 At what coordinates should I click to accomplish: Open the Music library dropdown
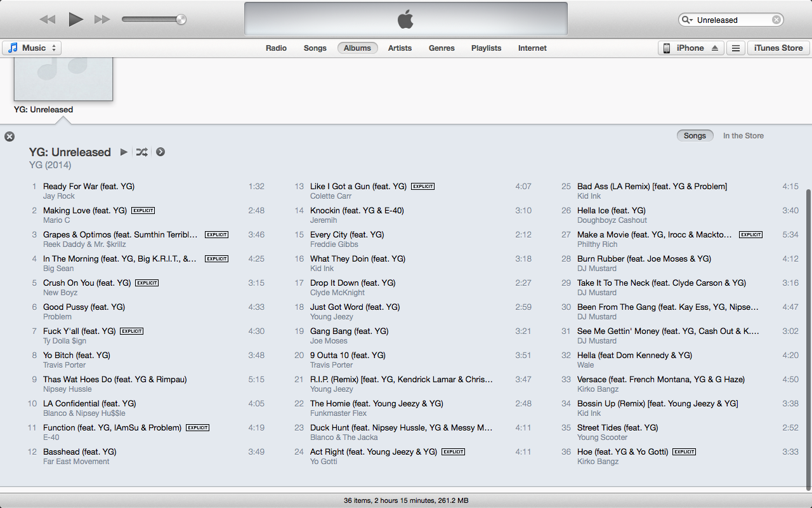click(x=32, y=48)
